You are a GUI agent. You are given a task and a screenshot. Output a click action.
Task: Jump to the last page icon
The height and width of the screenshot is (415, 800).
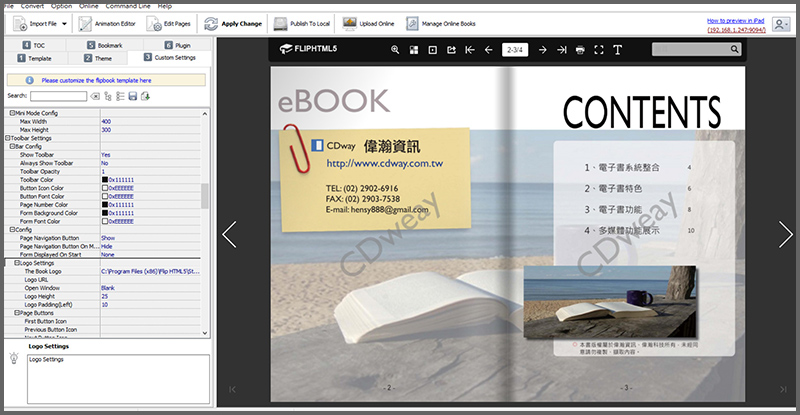point(562,50)
